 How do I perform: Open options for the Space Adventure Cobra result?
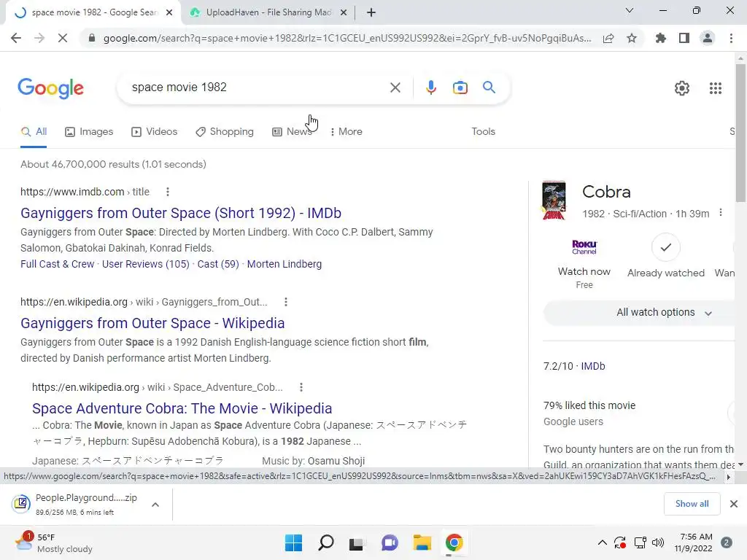coord(301,387)
